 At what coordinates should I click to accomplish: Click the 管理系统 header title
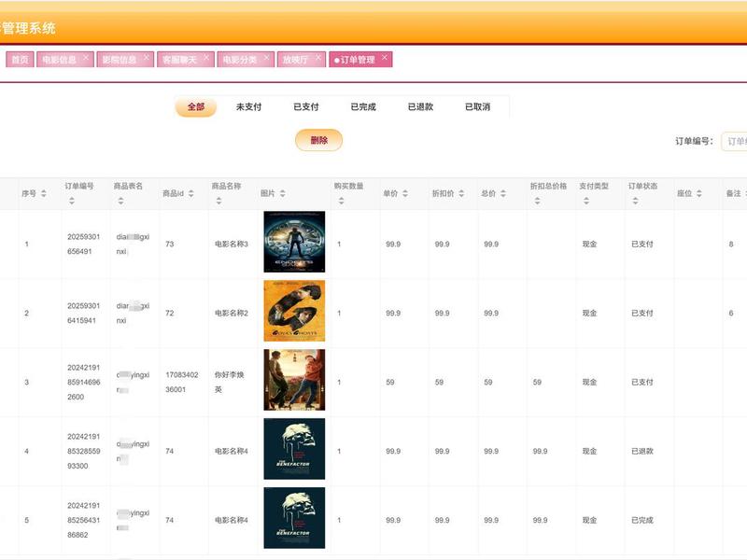(27, 28)
